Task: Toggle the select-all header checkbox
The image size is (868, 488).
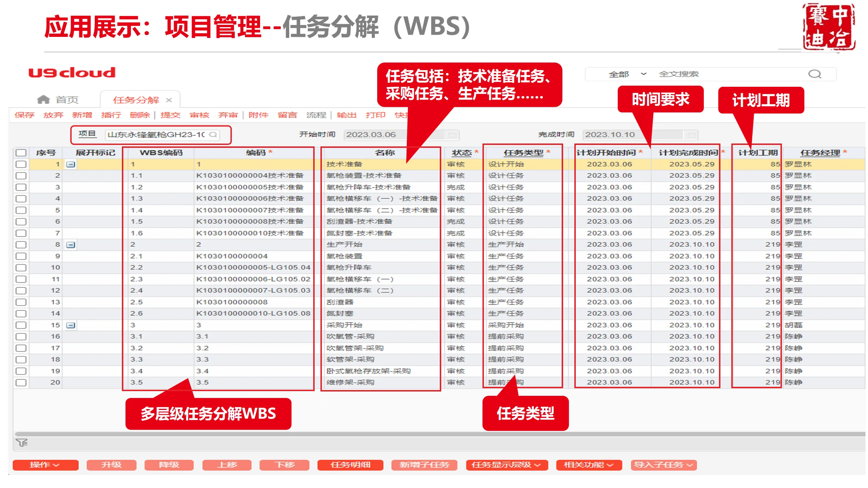Action: tap(21, 153)
